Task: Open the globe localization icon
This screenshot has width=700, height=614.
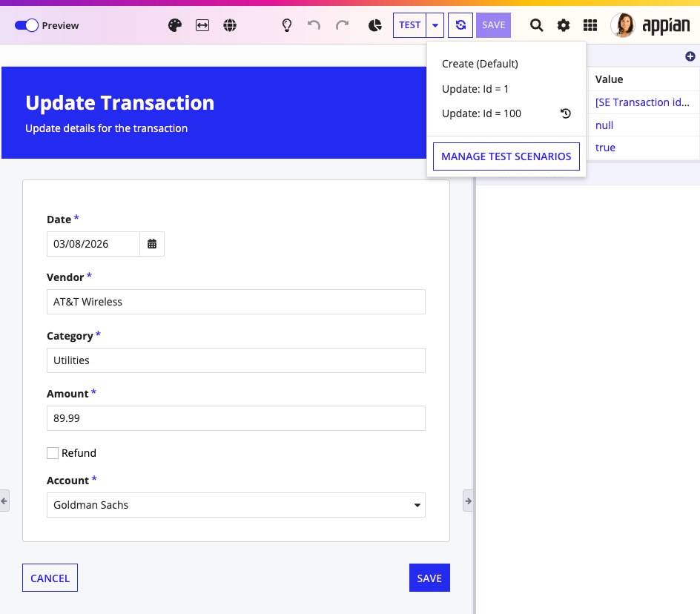Action: click(230, 25)
